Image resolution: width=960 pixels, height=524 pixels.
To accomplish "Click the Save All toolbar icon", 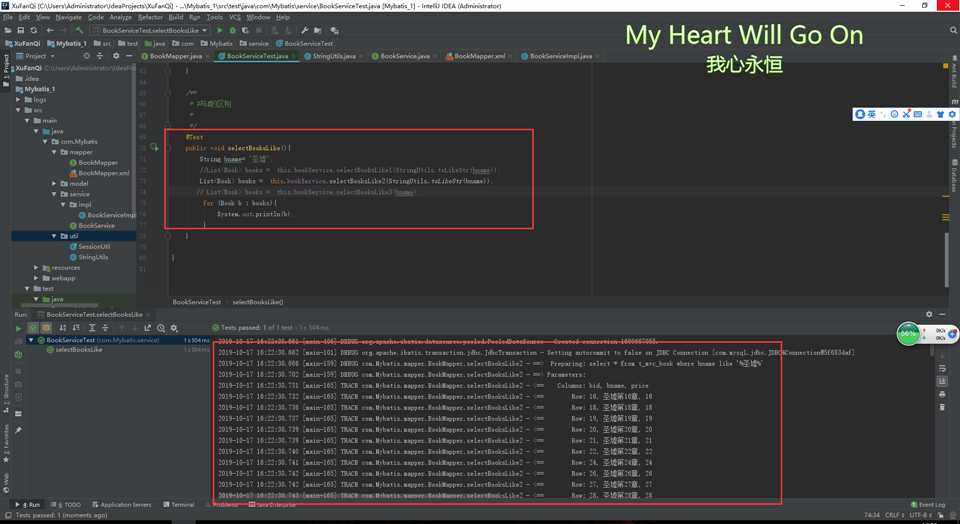I will tap(21, 30).
